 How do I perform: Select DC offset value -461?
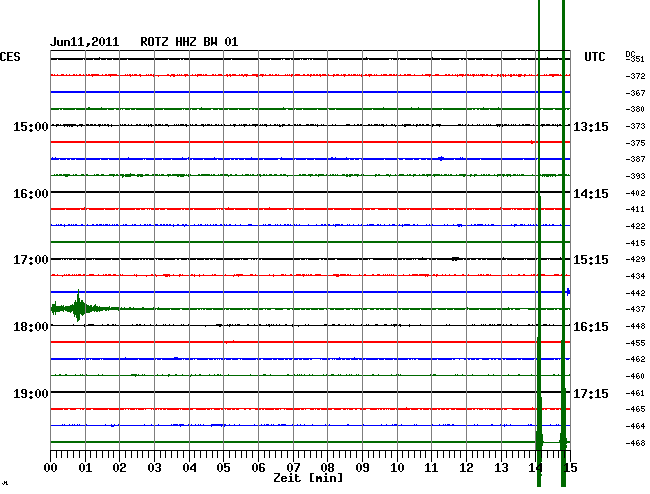(635, 393)
